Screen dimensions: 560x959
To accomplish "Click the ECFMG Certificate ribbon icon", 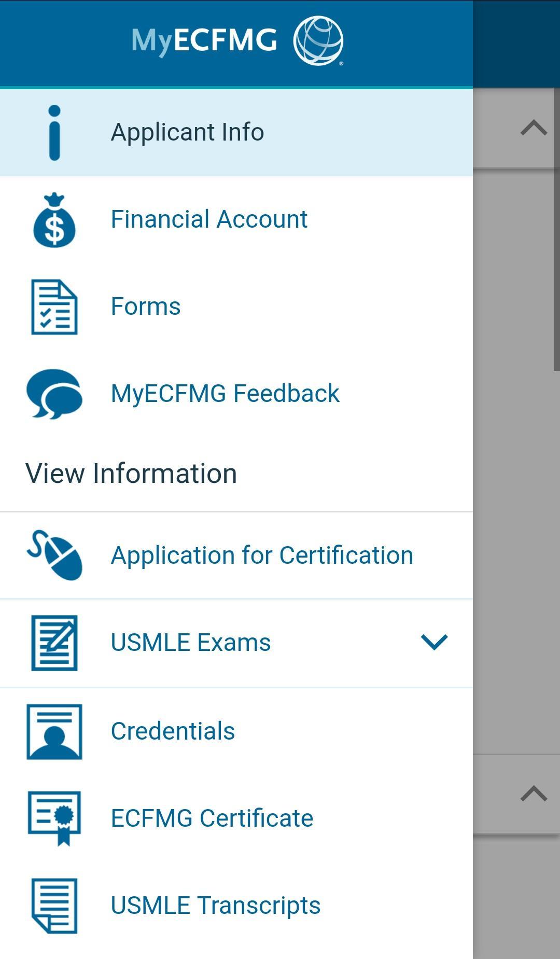I will click(54, 818).
